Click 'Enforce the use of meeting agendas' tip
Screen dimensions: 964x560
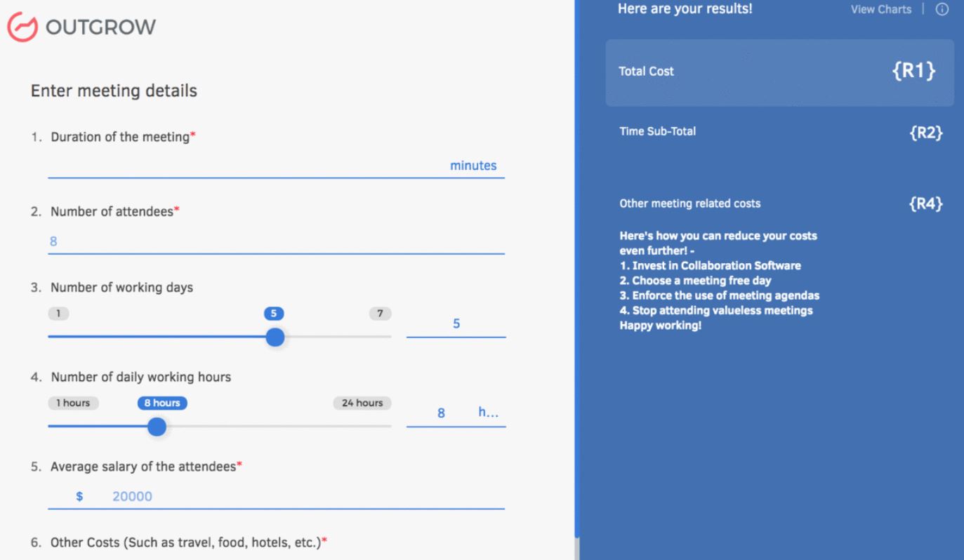[720, 295]
